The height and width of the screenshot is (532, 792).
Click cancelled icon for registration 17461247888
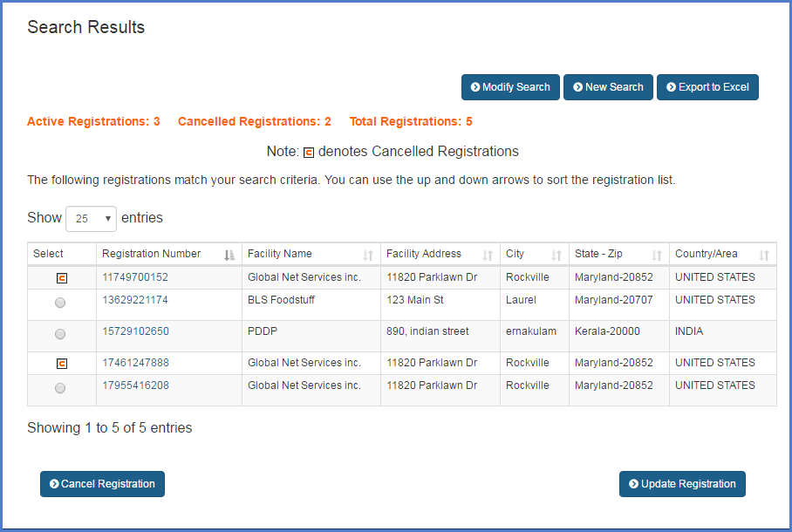(x=61, y=364)
